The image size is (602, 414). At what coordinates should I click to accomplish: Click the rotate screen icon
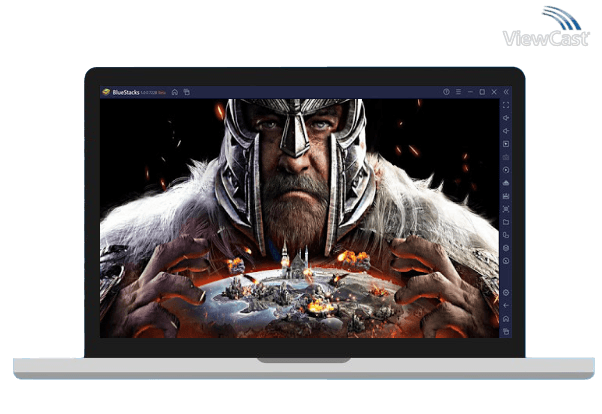(506, 235)
